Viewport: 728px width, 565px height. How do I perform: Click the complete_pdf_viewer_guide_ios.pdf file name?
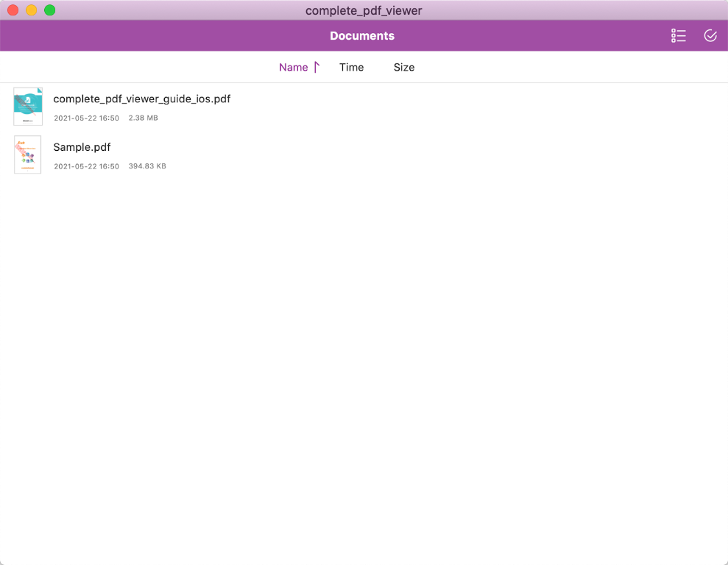point(142,99)
